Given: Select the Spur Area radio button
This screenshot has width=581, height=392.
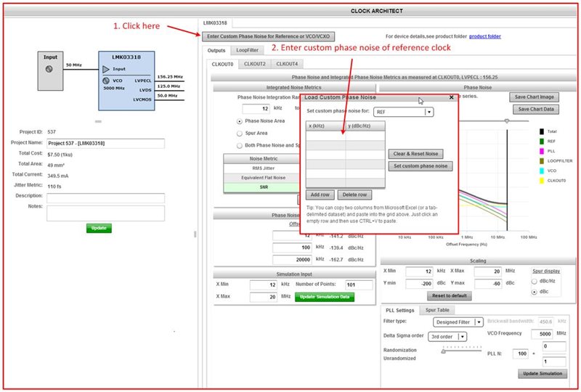Looking at the screenshot, I should click(x=240, y=134).
